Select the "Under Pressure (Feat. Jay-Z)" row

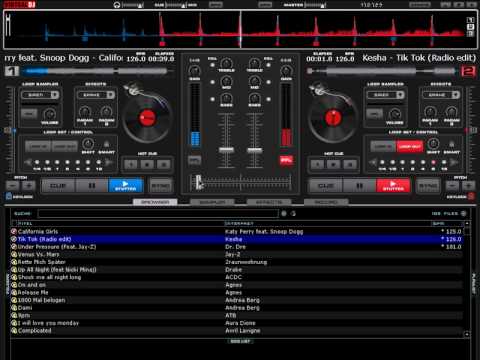click(x=236, y=247)
